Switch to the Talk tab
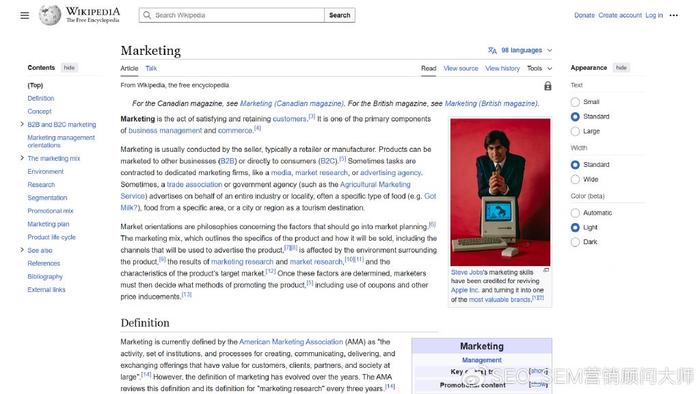The width and height of the screenshot is (700, 394). click(151, 69)
